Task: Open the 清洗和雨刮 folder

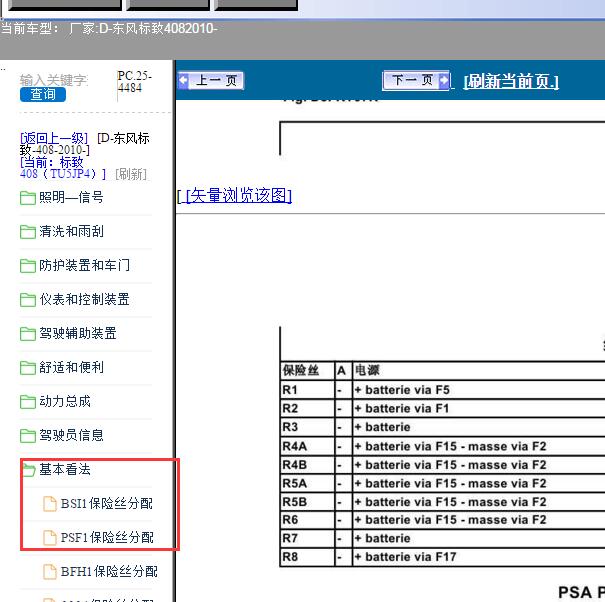Action: point(71,232)
